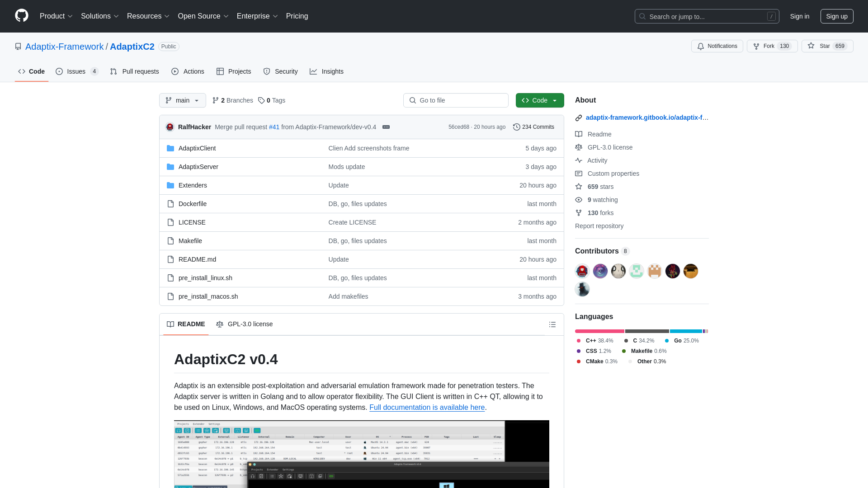Open Full documentation is available here link
The width and height of the screenshot is (868, 488).
coord(427,407)
